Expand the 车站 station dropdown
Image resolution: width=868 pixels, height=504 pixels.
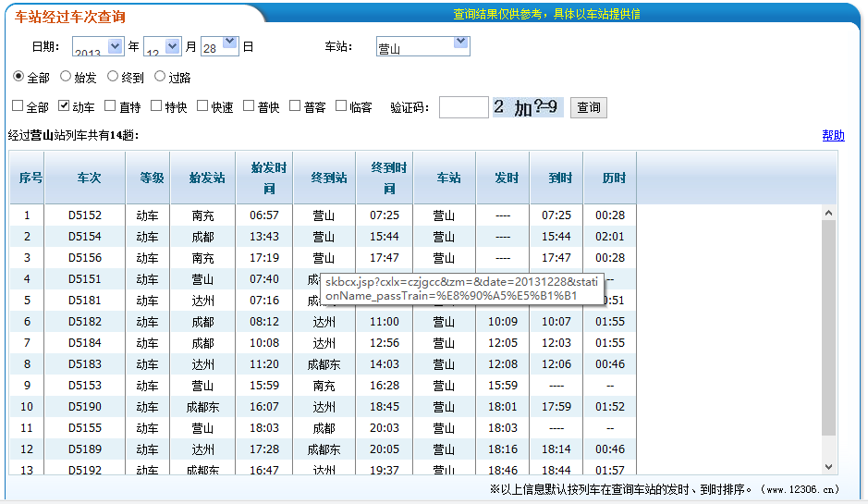pos(460,43)
